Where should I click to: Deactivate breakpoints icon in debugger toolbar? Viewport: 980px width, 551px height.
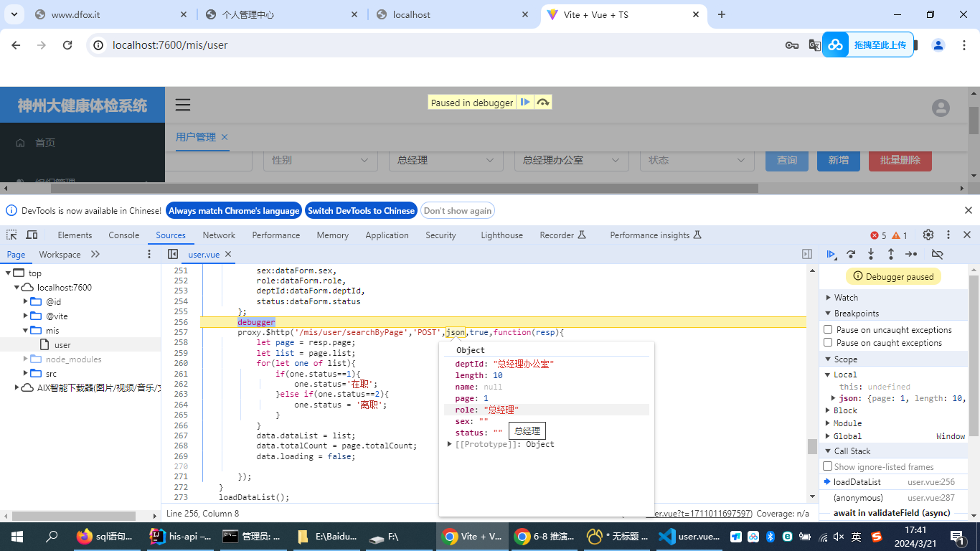(937, 254)
